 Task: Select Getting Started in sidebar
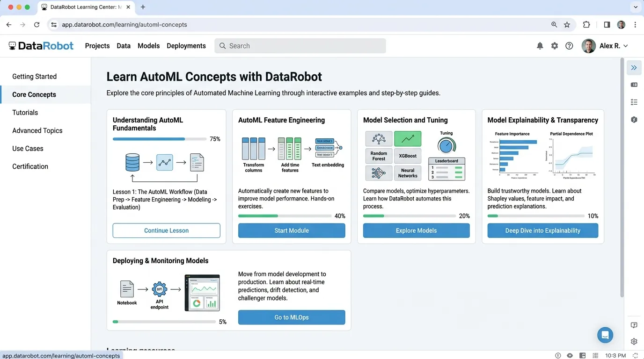click(x=45, y=76)
